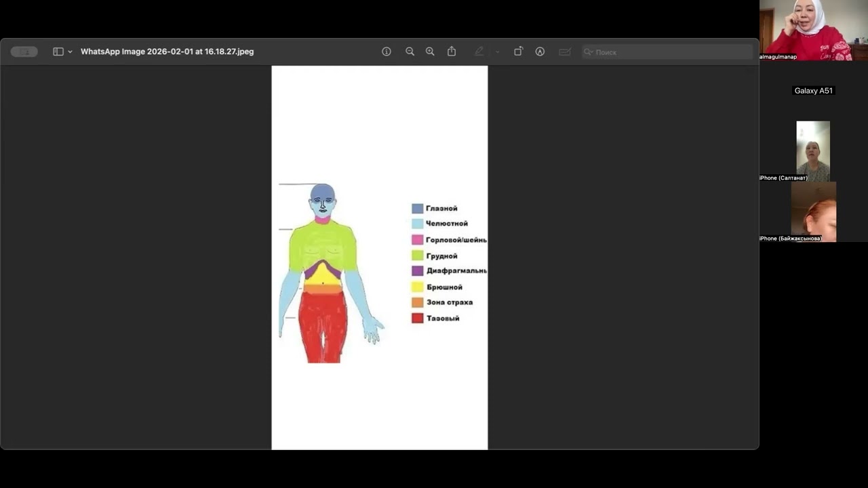Click the Челюстной legend label
Screen dimensions: 868x488
pos(447,224)
